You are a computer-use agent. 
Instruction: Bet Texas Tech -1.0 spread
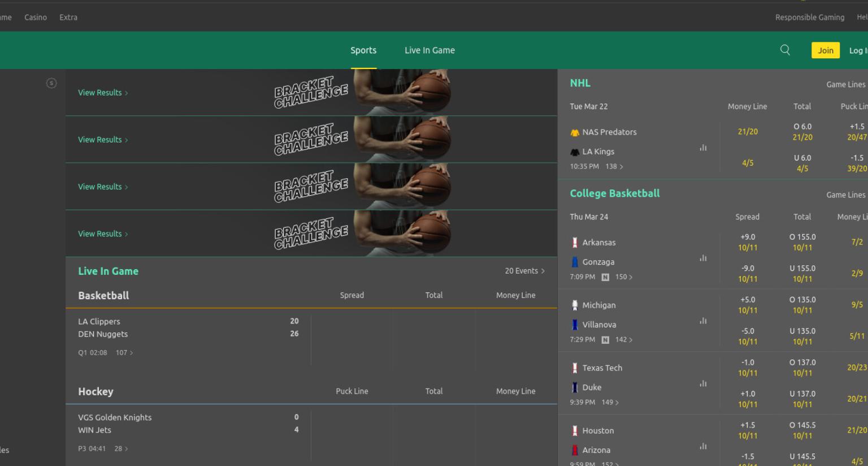pos(748,368)
